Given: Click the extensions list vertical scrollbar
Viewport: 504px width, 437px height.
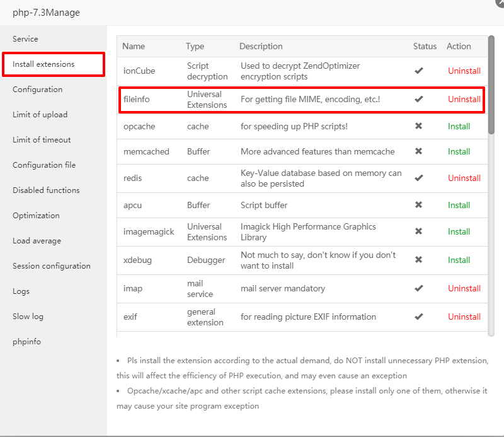Looking at the screenshot, I should 491,85.
